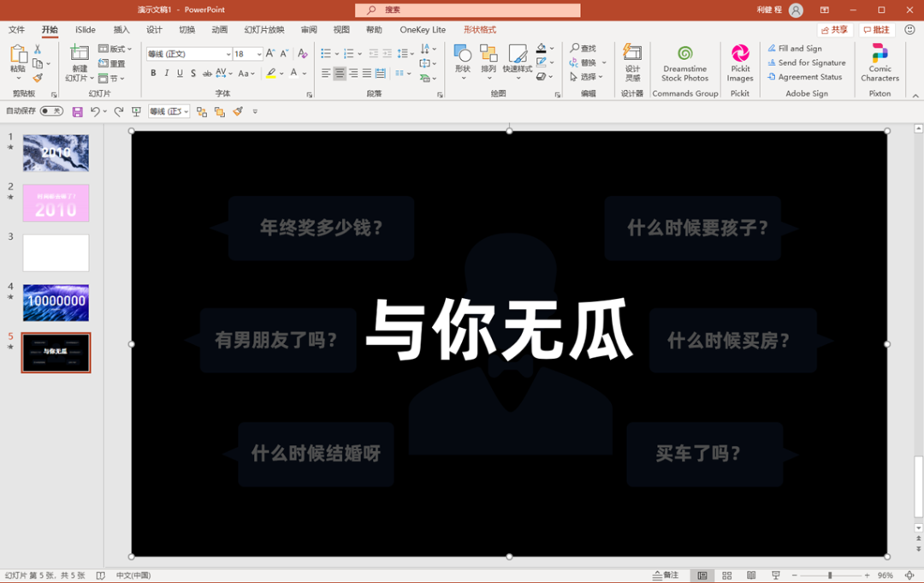Clear all formatting with the eraser A icon
This screenshot has height=583, width=924.
[x=302, y=54]
